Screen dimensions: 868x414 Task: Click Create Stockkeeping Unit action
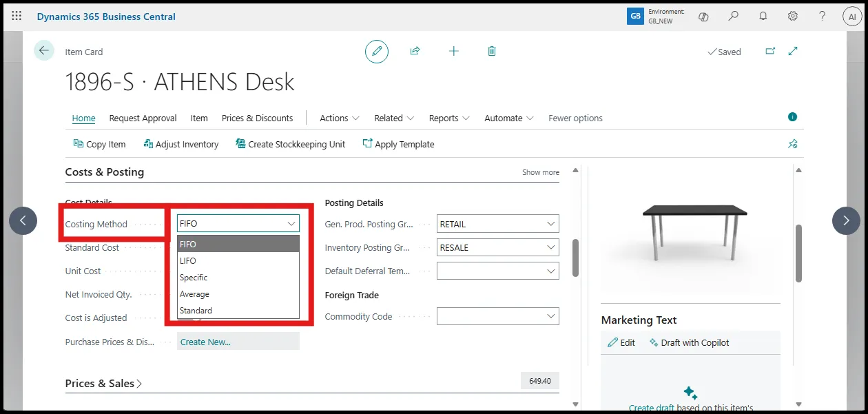pos(291,144)
